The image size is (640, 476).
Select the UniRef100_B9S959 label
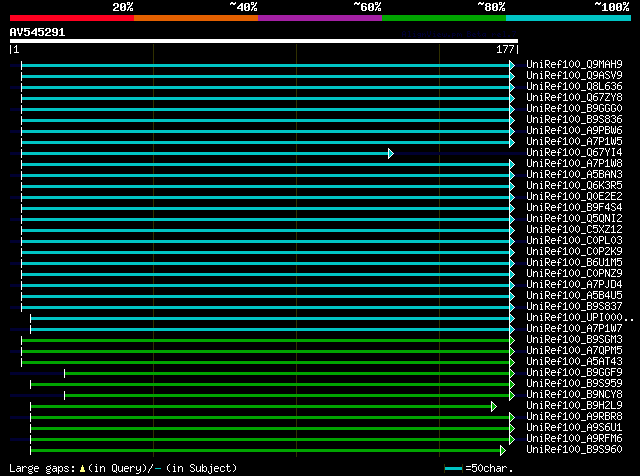574,384
